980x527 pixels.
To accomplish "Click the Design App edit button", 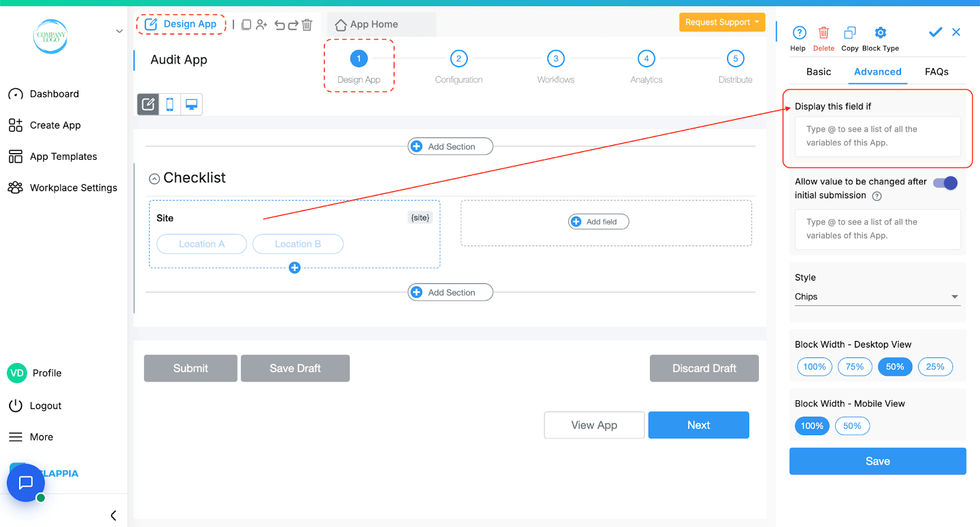I will (x=181, y=24).
